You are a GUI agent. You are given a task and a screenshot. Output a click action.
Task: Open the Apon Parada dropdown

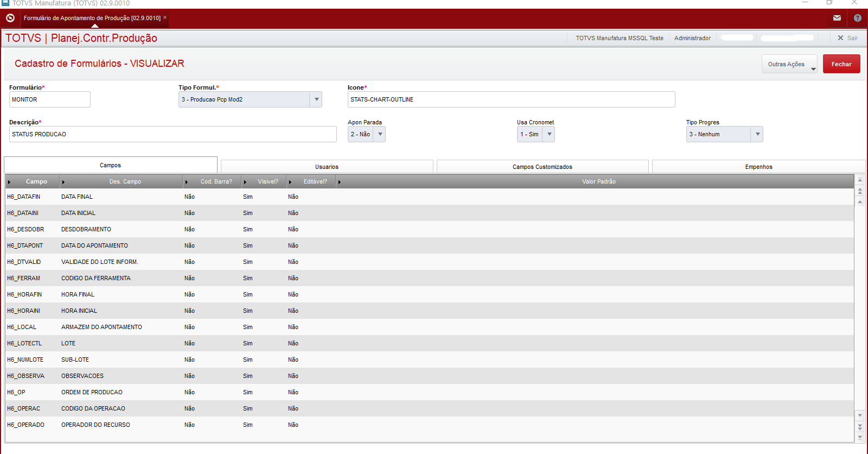(x=380, y=134)
